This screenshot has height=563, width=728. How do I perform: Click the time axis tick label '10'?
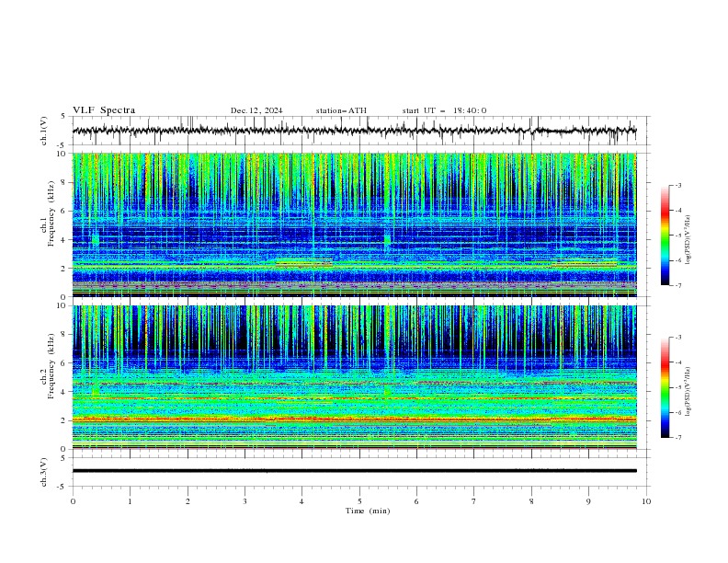646,501
